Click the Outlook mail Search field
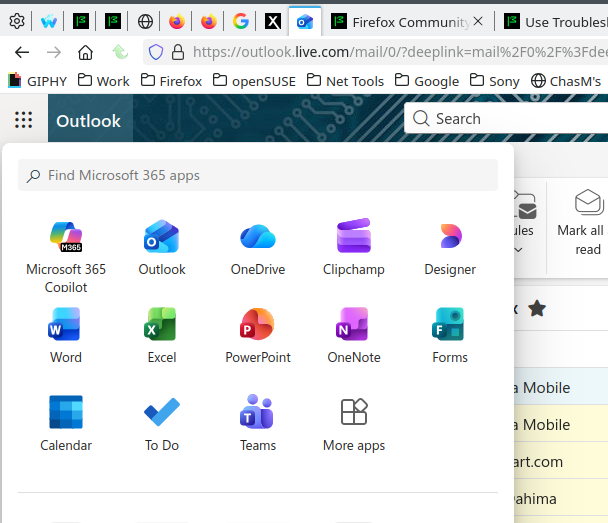 506,118
